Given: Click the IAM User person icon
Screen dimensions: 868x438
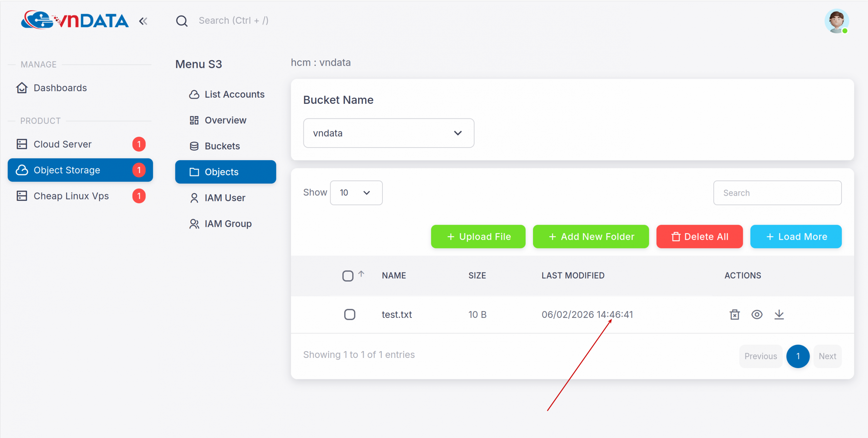Looking at the screenshot, I should click(194, 198).
